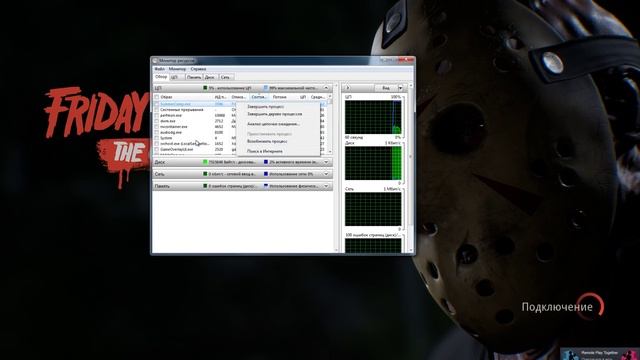Click the blue Сеть utilization legend square
The image size is (640, 360).
point(266,174)
